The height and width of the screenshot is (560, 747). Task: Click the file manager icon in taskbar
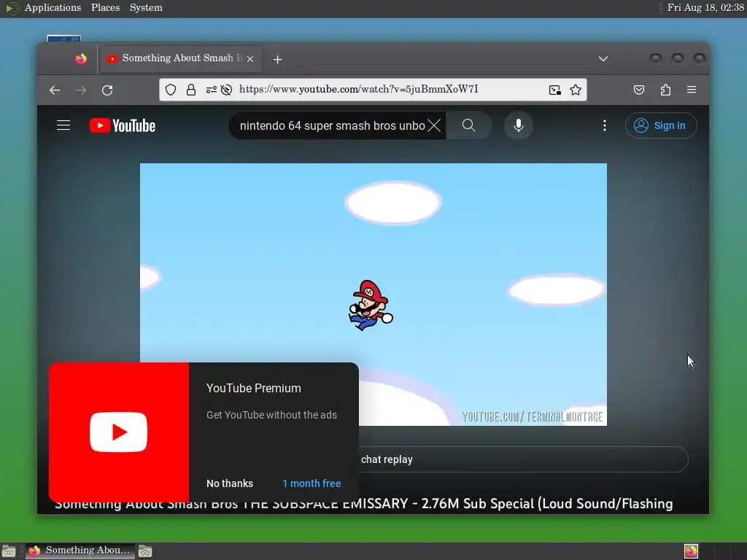click(x=145, y=551)
